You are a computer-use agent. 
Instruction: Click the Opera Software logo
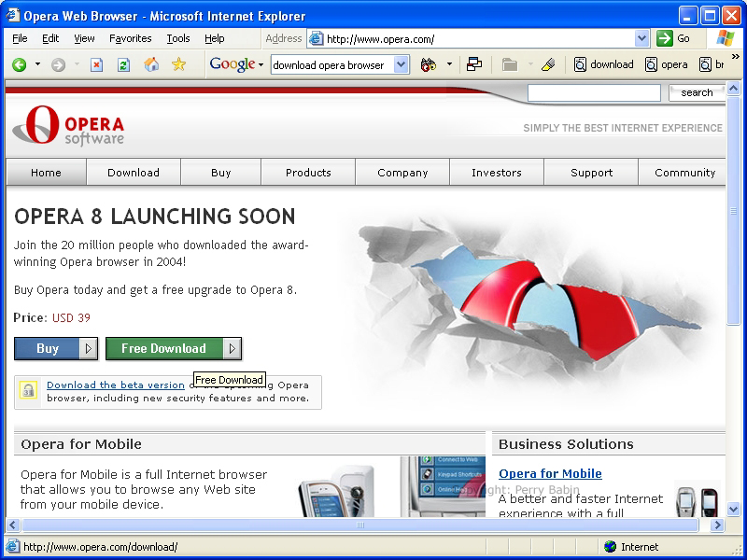[x=68, y=125]
